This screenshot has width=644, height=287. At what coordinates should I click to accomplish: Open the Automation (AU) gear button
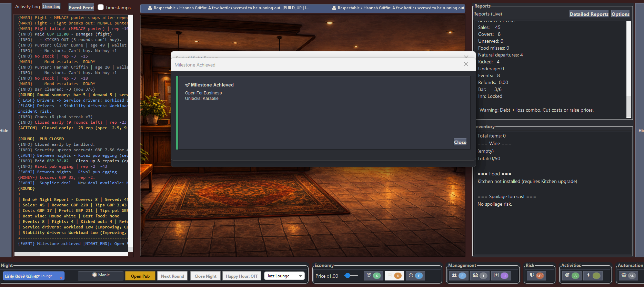(x=628, y=276)
